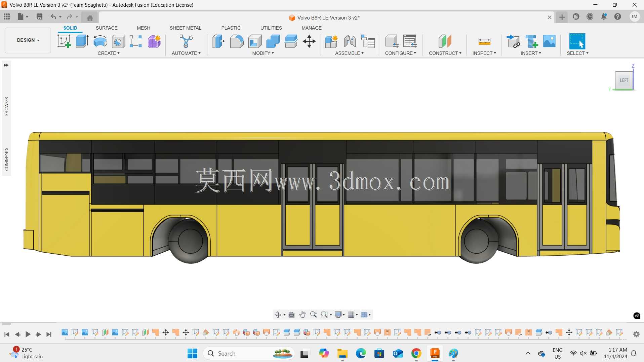Select the Extrude tool
The image size is (644, 362).
(82, 41)
